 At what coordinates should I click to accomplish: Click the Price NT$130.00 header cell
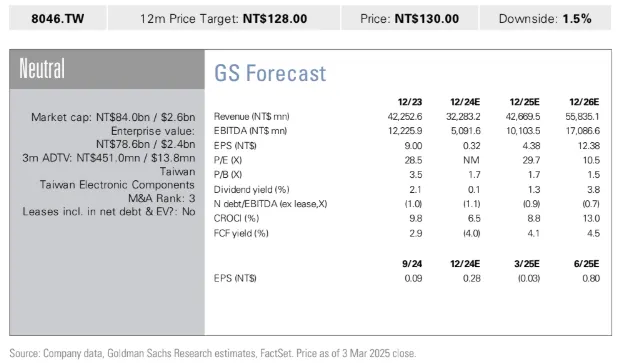point(410,18)
